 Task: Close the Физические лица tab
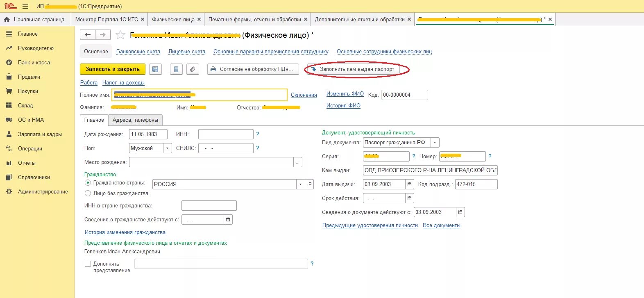(x=199, y=19)
